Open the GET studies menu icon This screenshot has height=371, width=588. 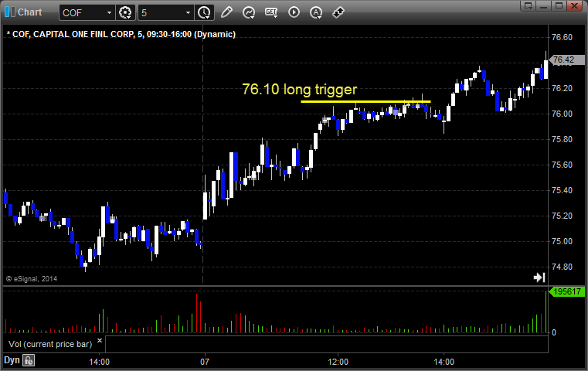click(x=271, y=12)
